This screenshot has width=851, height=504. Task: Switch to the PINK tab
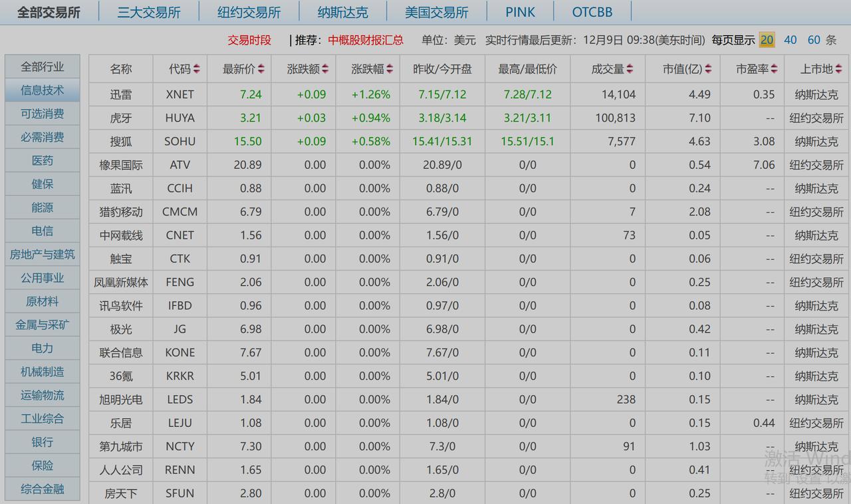coord(520,12)
